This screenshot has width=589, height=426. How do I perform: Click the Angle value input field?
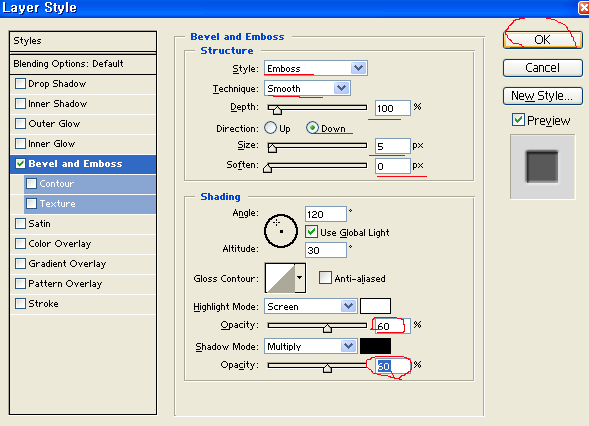tap(326, 214)
